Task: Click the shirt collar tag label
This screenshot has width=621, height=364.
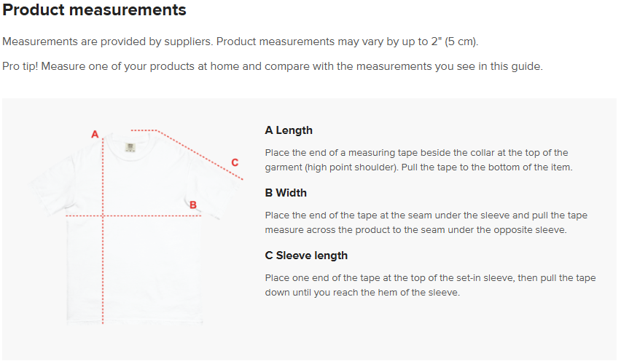Action: (130, 147)
